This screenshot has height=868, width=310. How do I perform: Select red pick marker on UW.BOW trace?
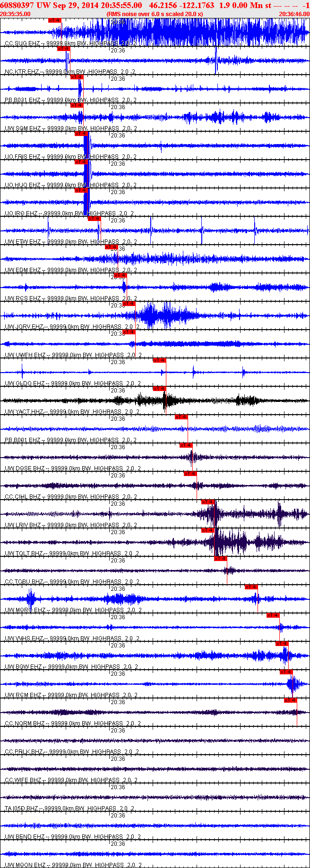(x=282, y=644)
